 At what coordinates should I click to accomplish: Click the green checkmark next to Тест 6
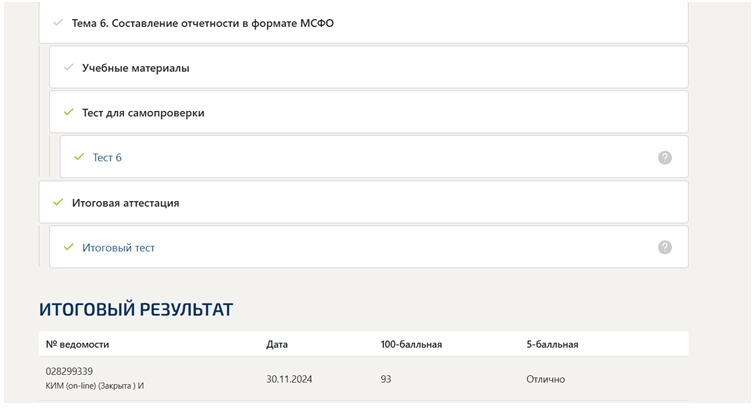(79, 157)
